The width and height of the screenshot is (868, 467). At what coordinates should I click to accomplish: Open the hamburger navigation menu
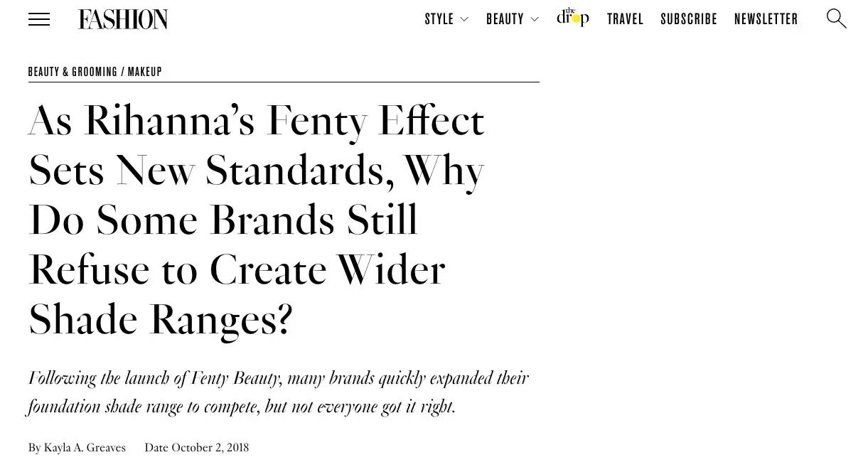coord(39,19)
